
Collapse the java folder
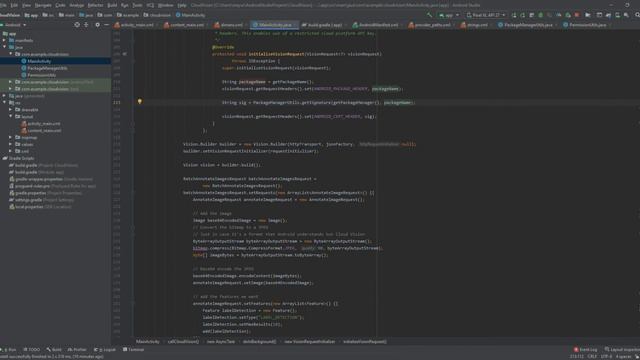click(4, 47)
